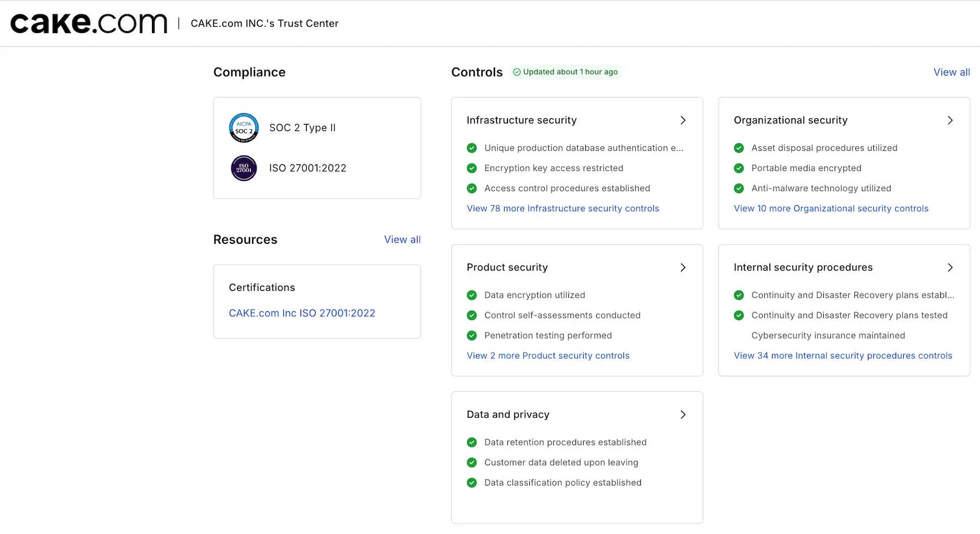Open Internal security procedures via its chevron
The height and width of the screenshot is (534, 980).
(950, 267)
